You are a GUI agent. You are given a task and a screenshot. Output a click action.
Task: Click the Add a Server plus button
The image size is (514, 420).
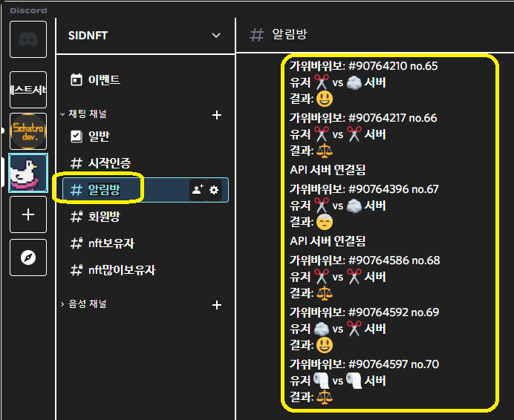pos(28,214)
